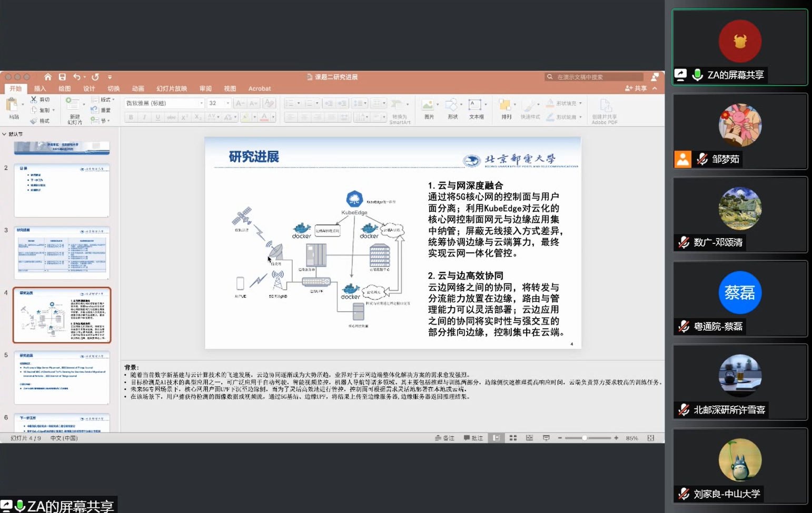
Task: Toggle subscript formatting
Action: point(198,117)
